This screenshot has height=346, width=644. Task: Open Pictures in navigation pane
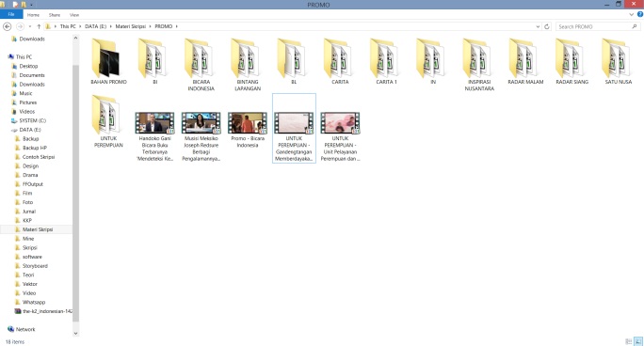point(28,102)
